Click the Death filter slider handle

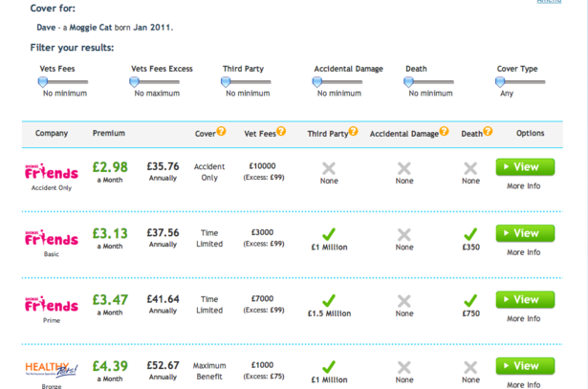pos(409,81)
